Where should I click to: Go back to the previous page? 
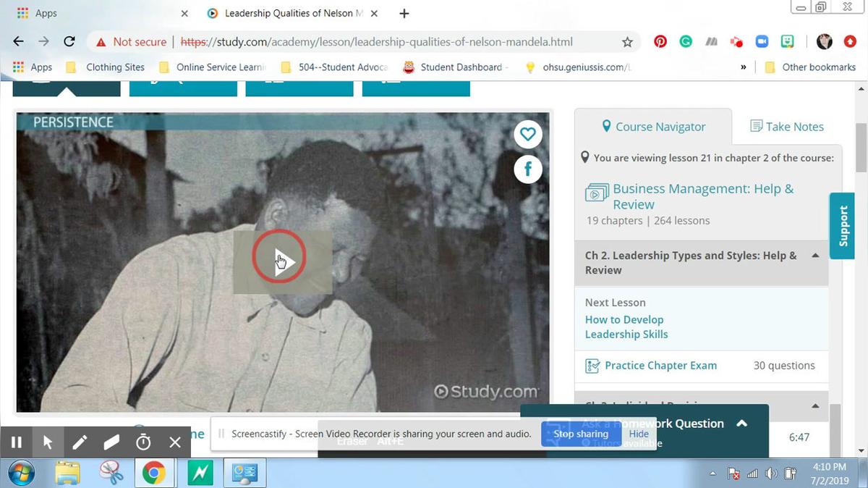(x=19, y=42)
